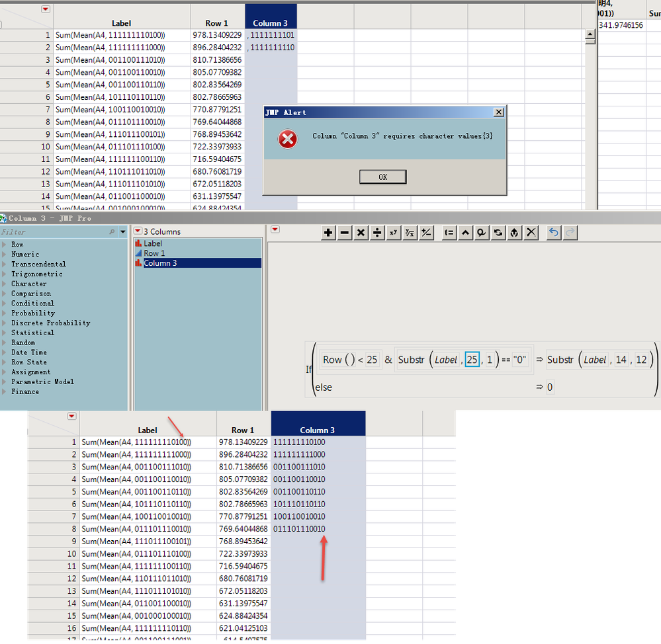The height and width of the screenshot is (644, 661).
Task: Expand the Discrete Probability function group
Action: pyautogui.click(x=4, y=323)
